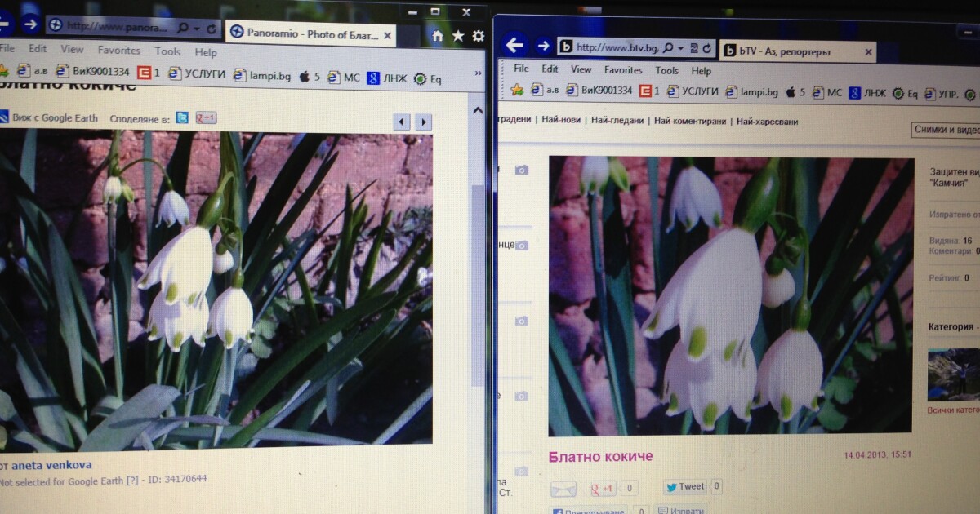
Task: Open the Favorites menu in the Panoramio window
Action: coord(119,51)
